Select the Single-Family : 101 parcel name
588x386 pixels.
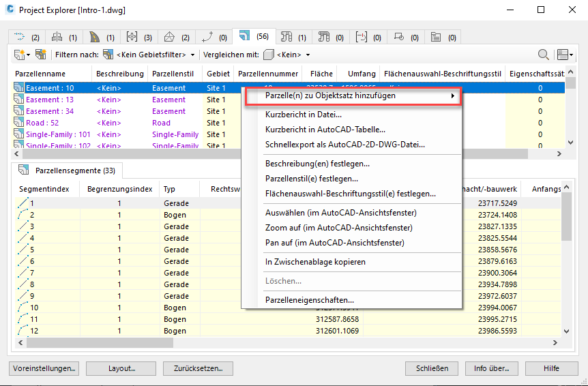[58, 134]
